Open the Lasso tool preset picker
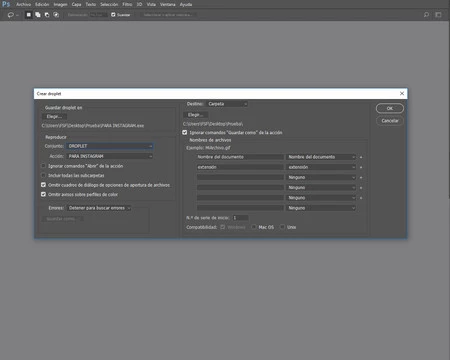 point(13,15)
